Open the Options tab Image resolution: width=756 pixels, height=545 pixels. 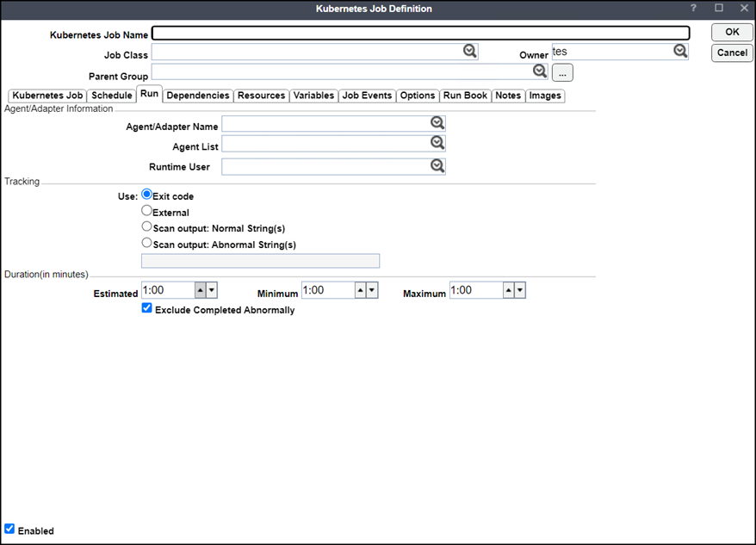click(x=418, y=96)
